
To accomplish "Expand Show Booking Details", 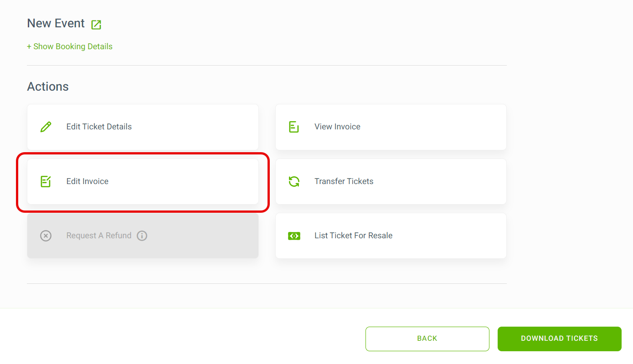I will pos(70,46).
